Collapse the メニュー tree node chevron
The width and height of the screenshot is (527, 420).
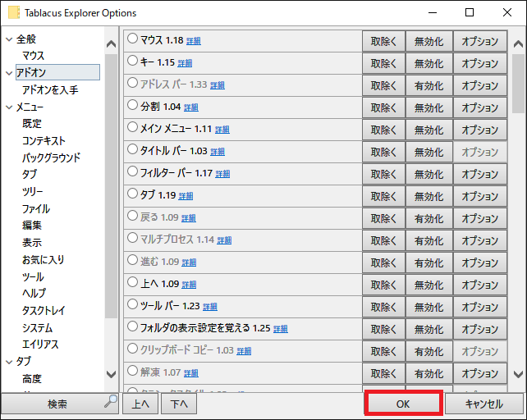click(9, 107)
